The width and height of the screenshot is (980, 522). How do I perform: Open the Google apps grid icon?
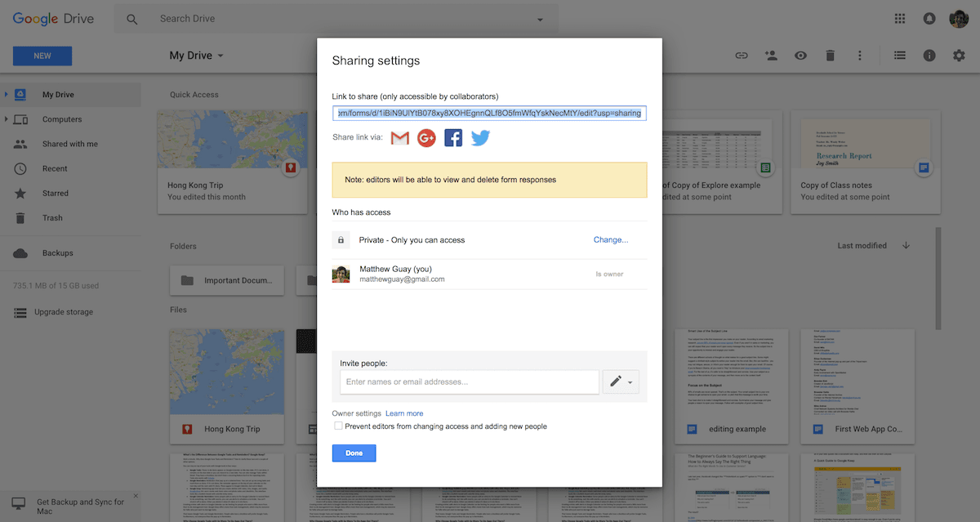(900, 19)
